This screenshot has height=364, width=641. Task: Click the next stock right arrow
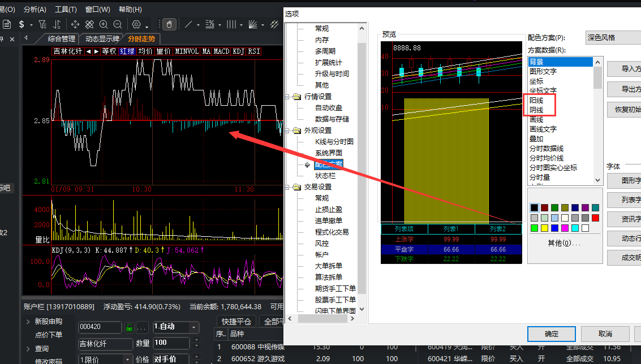pos(96,51)
